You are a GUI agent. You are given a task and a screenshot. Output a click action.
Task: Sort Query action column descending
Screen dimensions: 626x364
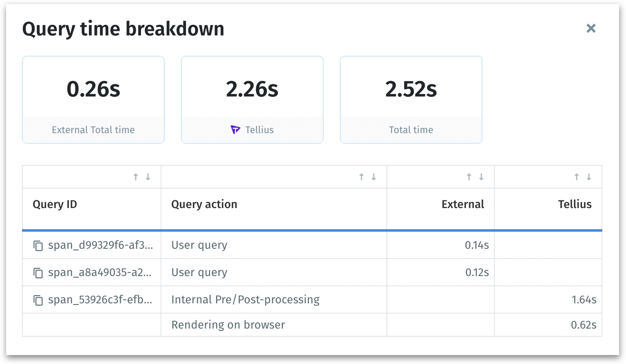(x=374, y=177)
